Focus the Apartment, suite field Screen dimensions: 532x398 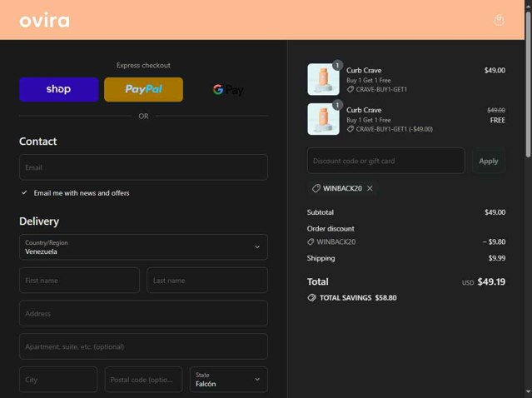143,346
